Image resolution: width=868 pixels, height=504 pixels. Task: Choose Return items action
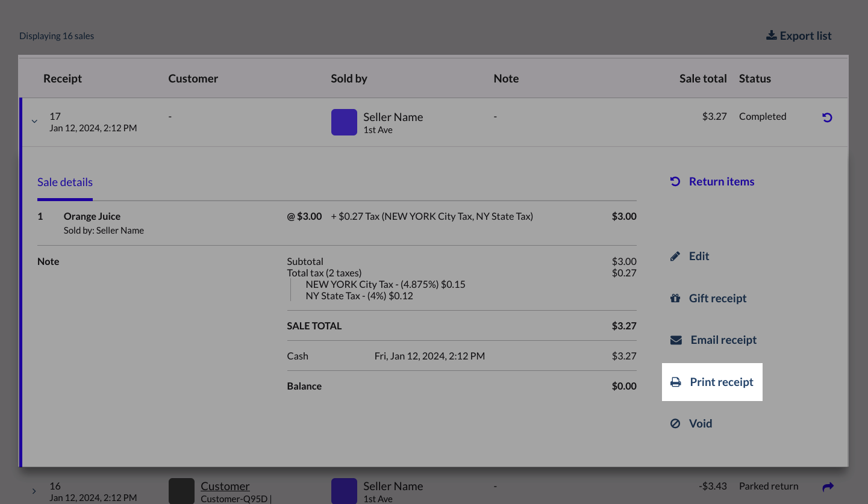(x=721, y=182)
